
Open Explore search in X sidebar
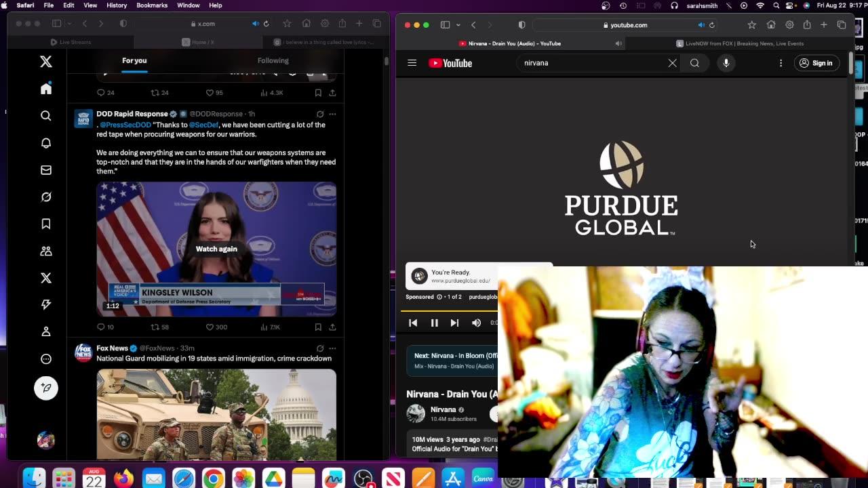[x=46, y=116]
